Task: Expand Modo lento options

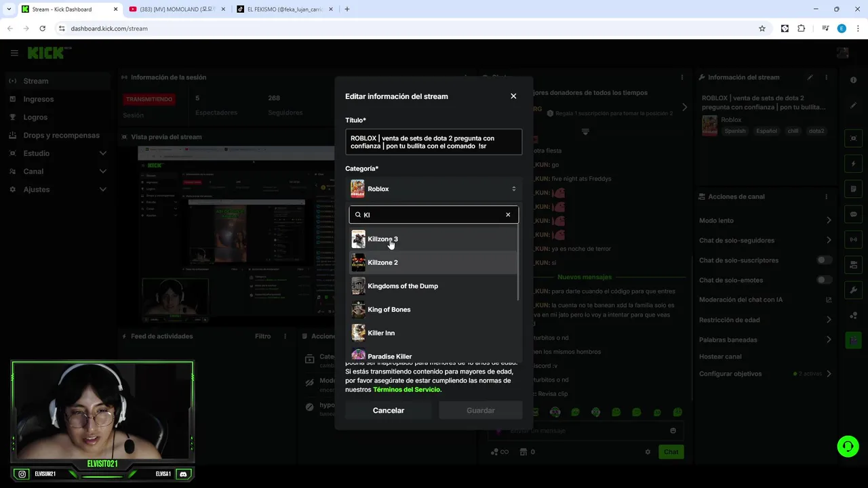Action: tap(829, 220)
